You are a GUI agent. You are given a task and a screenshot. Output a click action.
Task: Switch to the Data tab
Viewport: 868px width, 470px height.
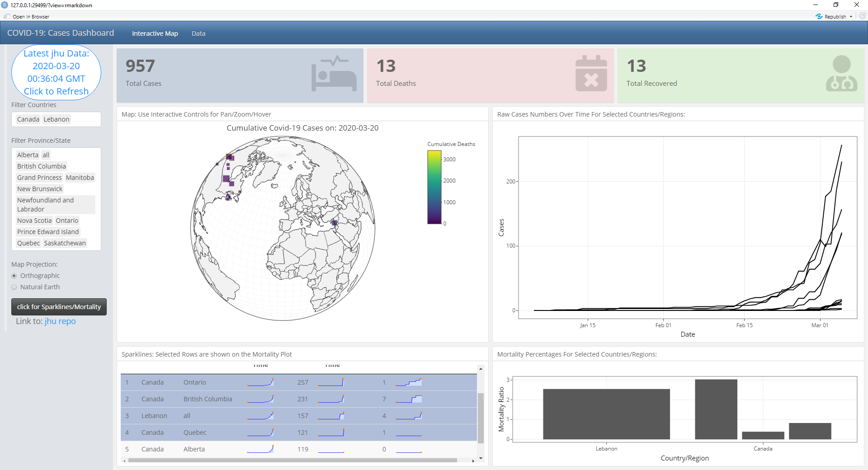[198, 33]
